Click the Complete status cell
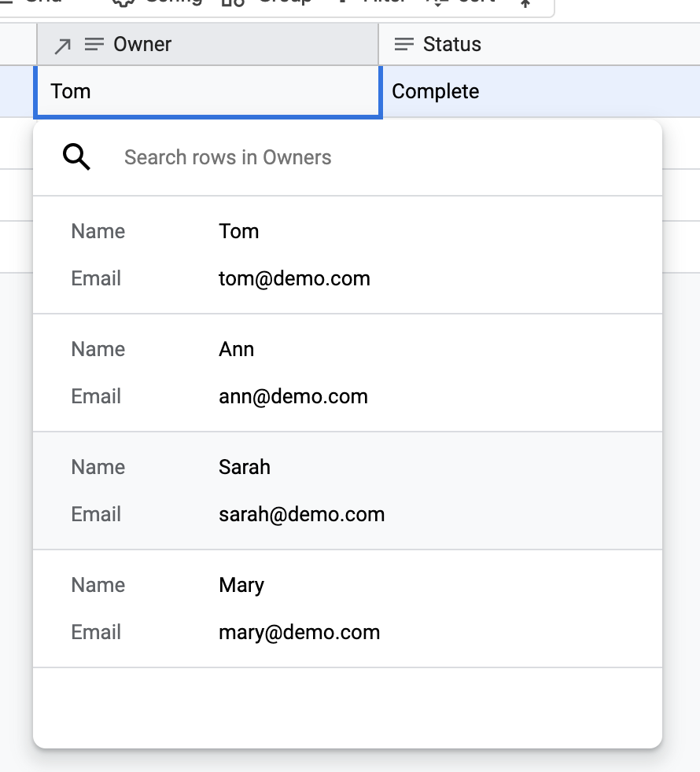 pyautogui.click(x=435, y=91)
